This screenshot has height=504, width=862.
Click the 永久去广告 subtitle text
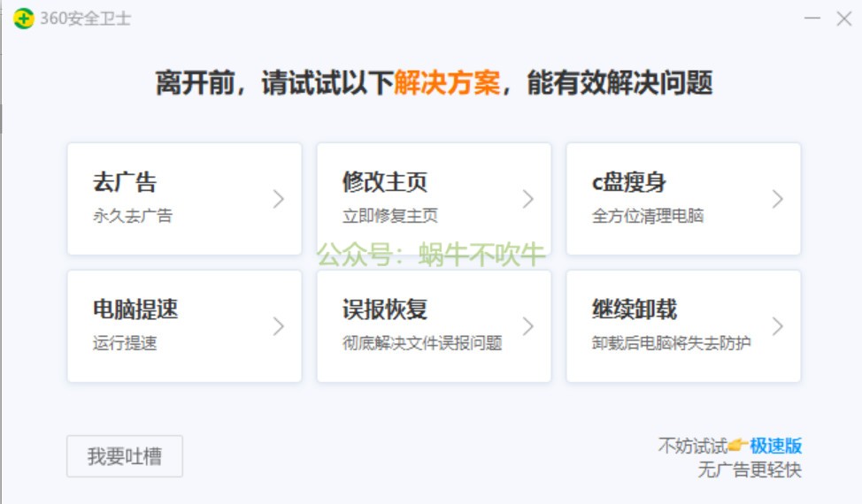pyautogui.click(x=133, y=216)
